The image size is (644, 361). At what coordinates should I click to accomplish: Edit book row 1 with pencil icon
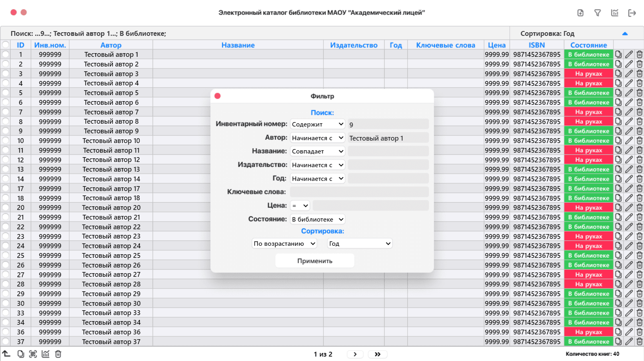click(629, 54)
